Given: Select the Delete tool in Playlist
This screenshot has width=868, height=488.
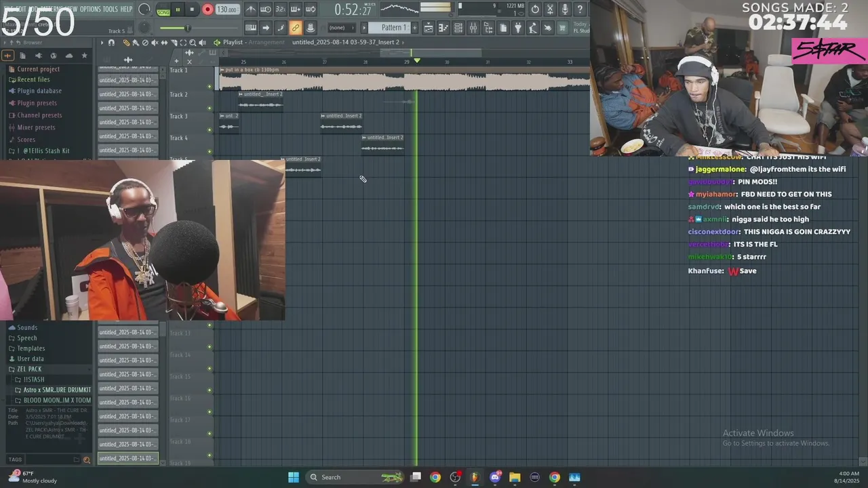Looking at the screenshot, I should click(145, 43).
